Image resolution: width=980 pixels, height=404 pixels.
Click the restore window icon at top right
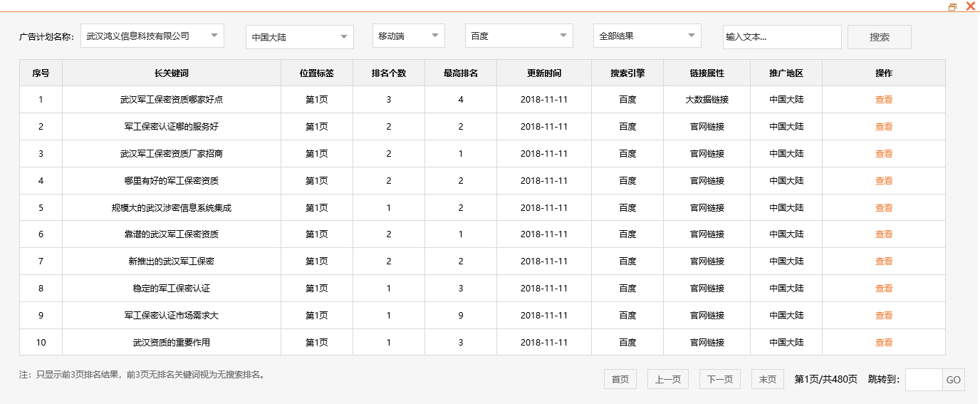pos(953,6)
